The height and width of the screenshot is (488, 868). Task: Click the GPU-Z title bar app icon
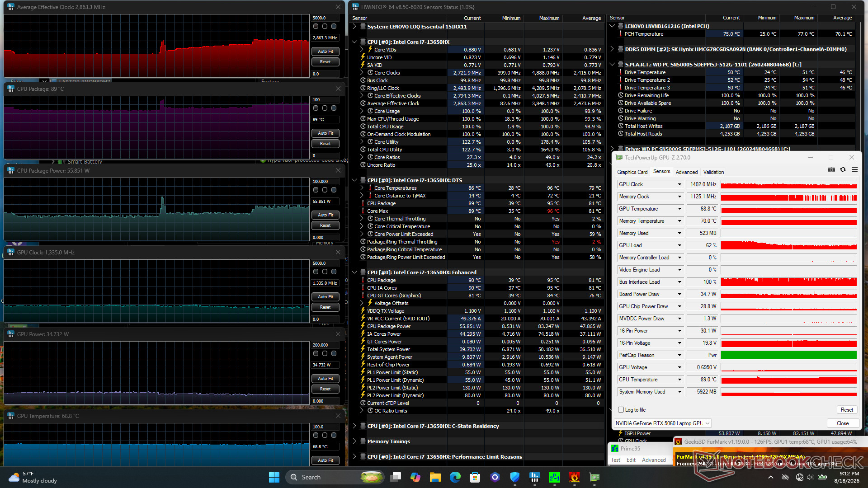click(619, 158)
